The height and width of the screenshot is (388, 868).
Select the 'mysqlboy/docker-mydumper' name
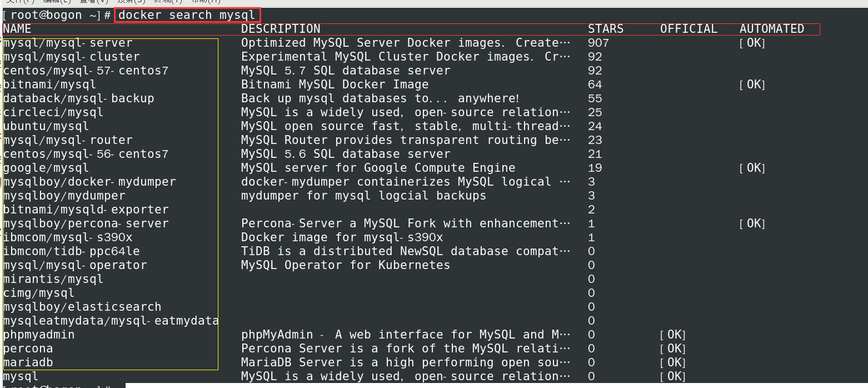point(89,182)
